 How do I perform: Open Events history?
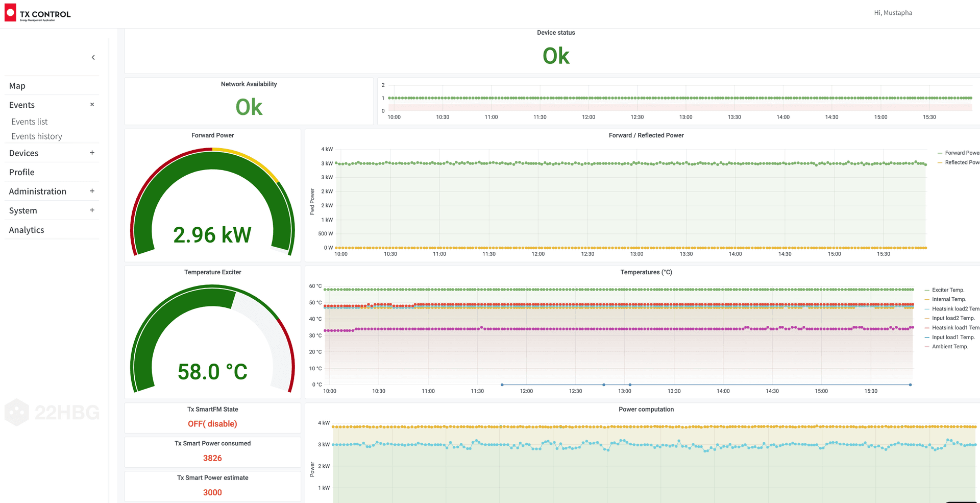(x=36, y=136)
